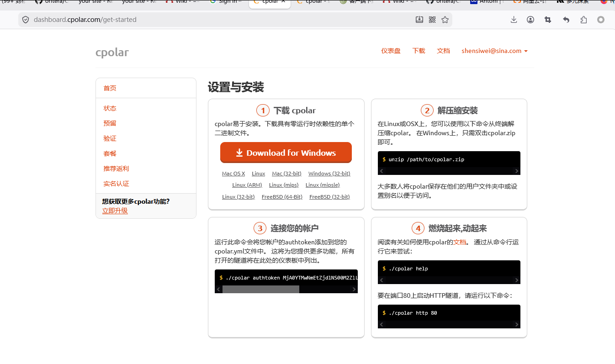
Task: Click the circle icon at toolbar end
Action: 601,20
